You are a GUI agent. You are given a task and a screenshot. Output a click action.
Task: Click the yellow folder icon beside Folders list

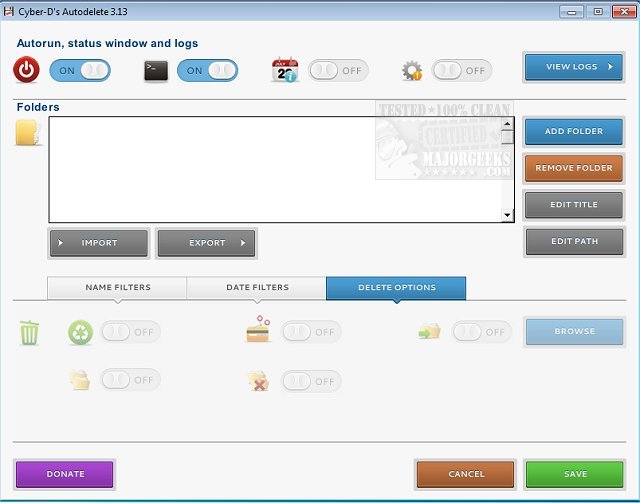pyautogui.click(x=28, y=133)
